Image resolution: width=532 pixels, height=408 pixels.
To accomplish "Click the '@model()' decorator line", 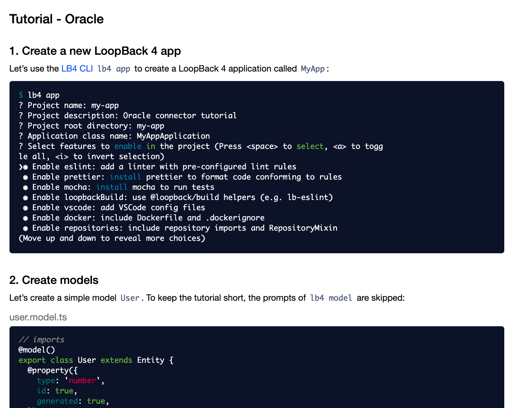I will (37, 350).
